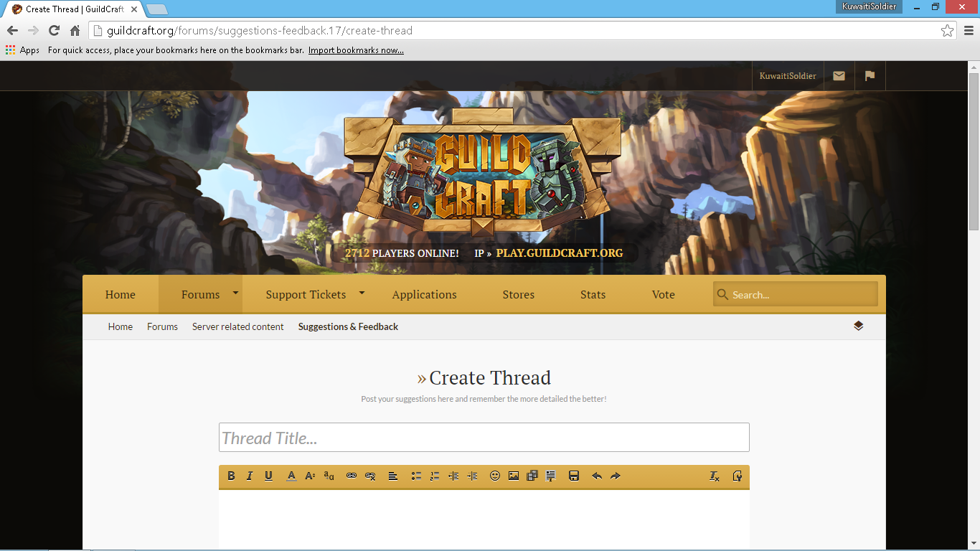The image size is (980, 551).
Task: Expand the Forums dropdown arrow
Action: 235,293
